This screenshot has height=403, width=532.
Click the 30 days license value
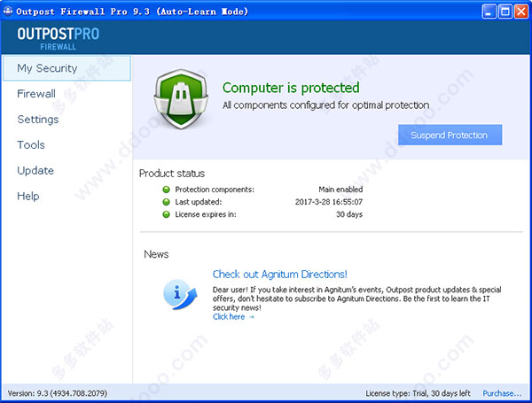click(349, 214)
